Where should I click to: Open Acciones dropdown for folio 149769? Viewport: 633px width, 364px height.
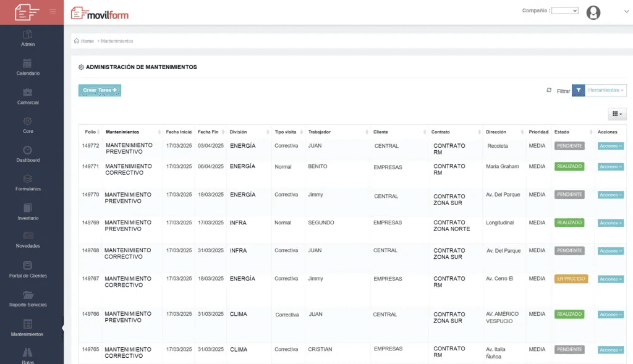[x=610, y=223]
